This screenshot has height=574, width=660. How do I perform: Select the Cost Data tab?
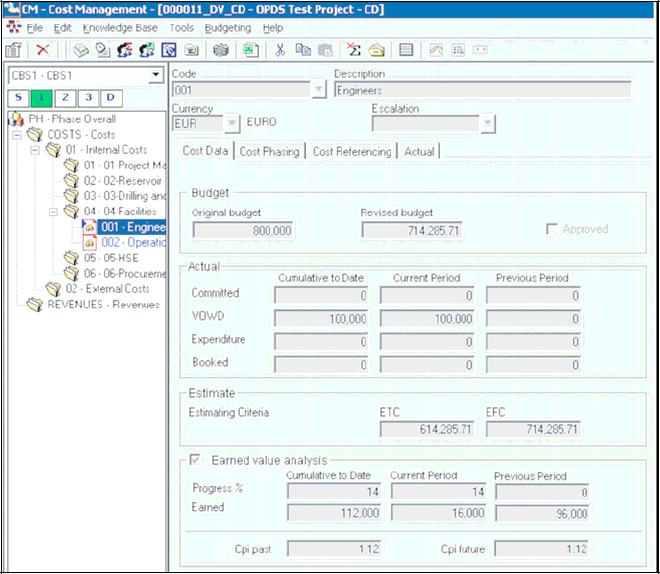[205, 151]
